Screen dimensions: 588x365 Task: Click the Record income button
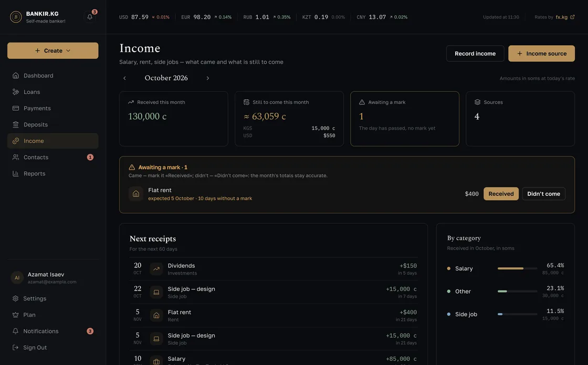tap(475, 54)
